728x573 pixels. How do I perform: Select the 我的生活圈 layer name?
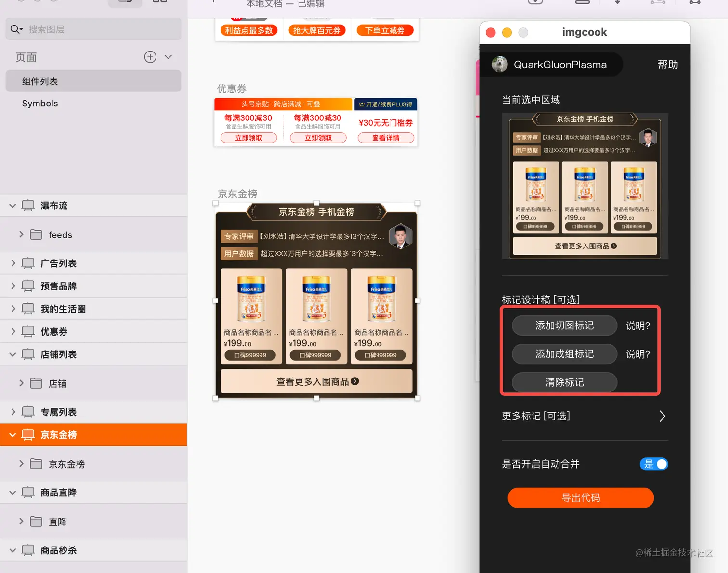tap(63, 309)
